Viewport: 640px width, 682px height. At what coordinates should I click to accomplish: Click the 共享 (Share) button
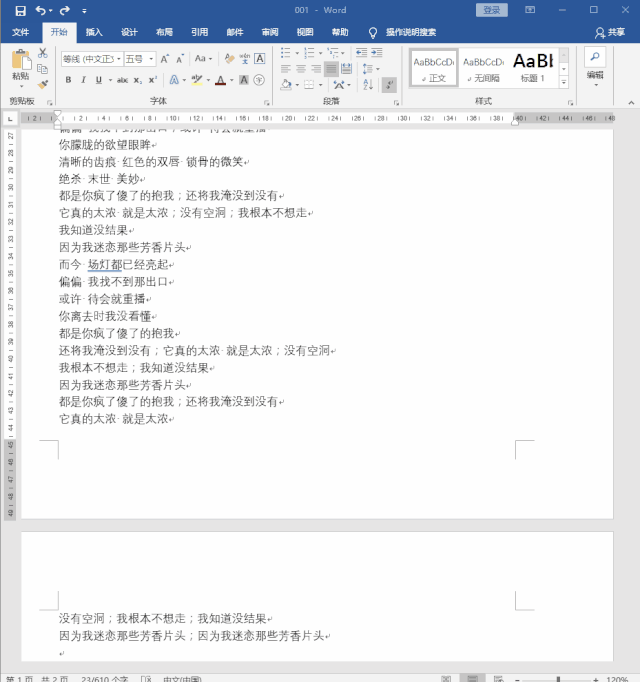(x=610, y=32)
